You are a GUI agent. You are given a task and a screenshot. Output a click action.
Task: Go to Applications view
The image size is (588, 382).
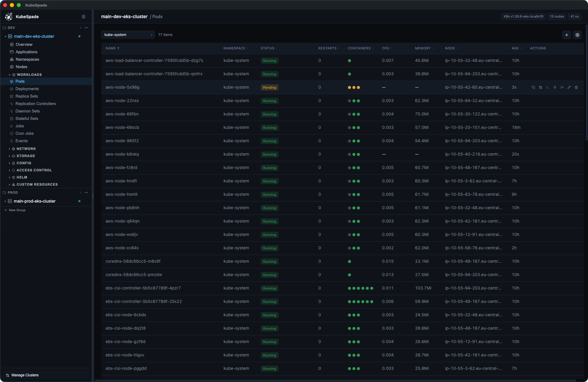click(x=26, y=52)
